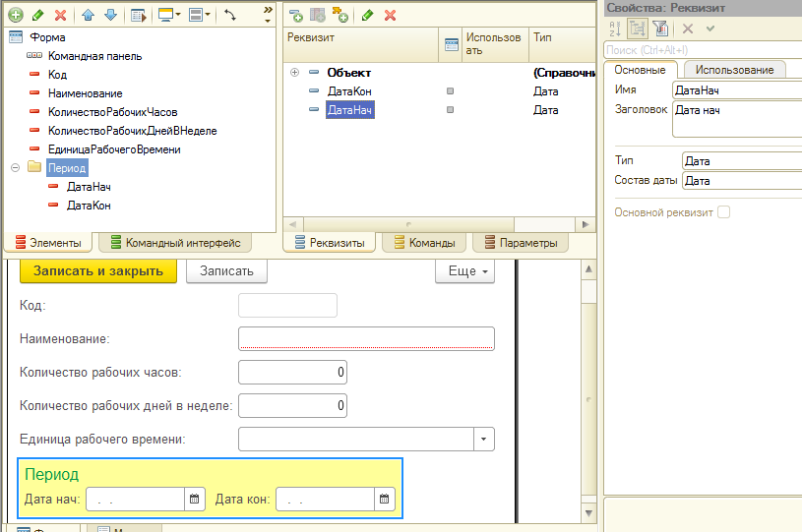Click the properties filter funnel icon
This screenshot has width=802, height=532.
660,30
